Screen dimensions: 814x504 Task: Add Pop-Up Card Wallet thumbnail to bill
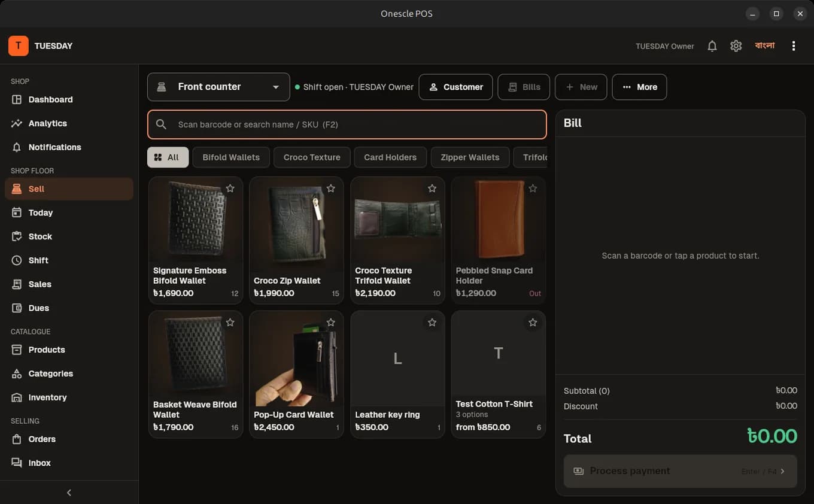tap(296, 359)
